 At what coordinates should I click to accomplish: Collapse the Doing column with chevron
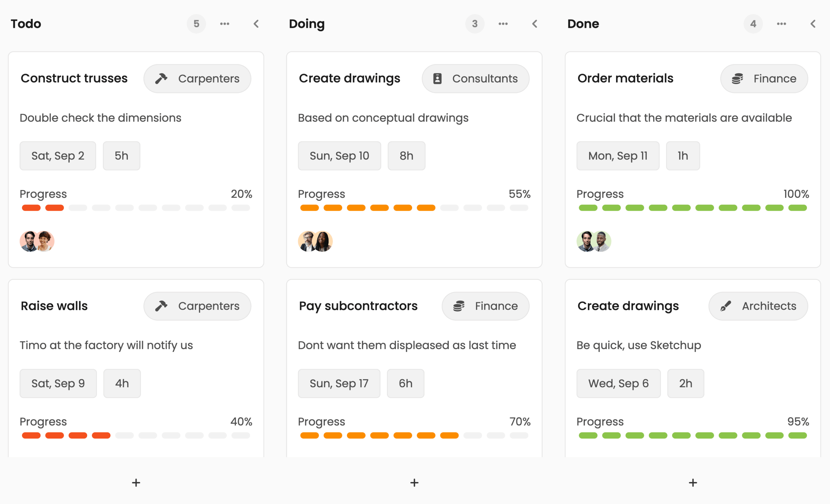coord(535,24)
